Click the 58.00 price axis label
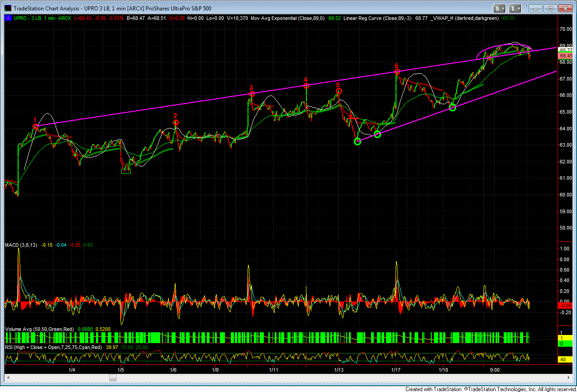 coord(566,228)
